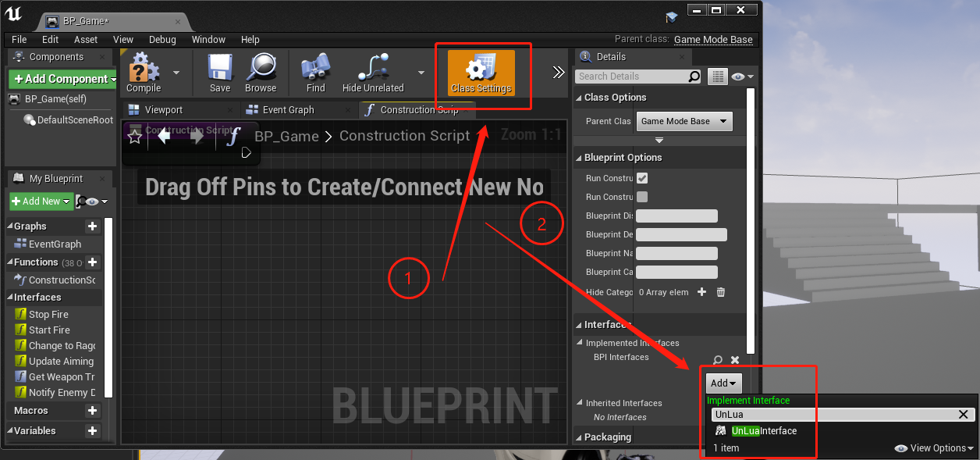Go forward in graph navigation history
The height and width of the screenshot is (460, 980).
click(x=197, y=137)
